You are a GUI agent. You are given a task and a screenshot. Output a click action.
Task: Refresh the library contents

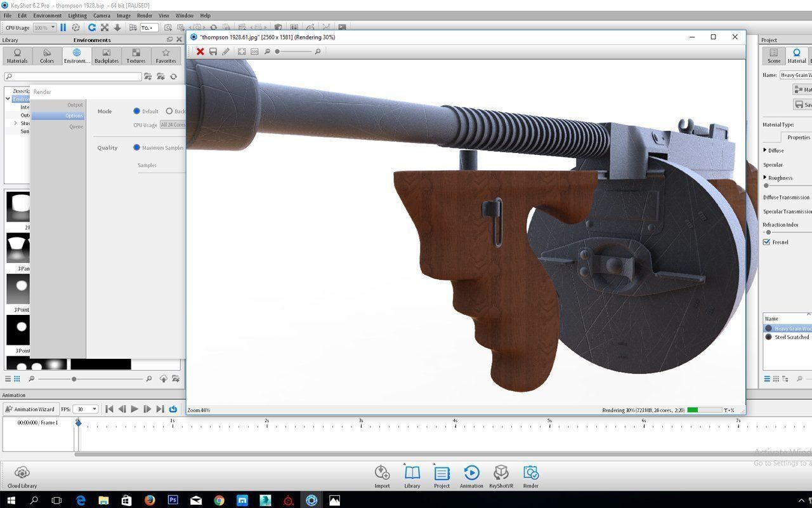coord(173,76)
